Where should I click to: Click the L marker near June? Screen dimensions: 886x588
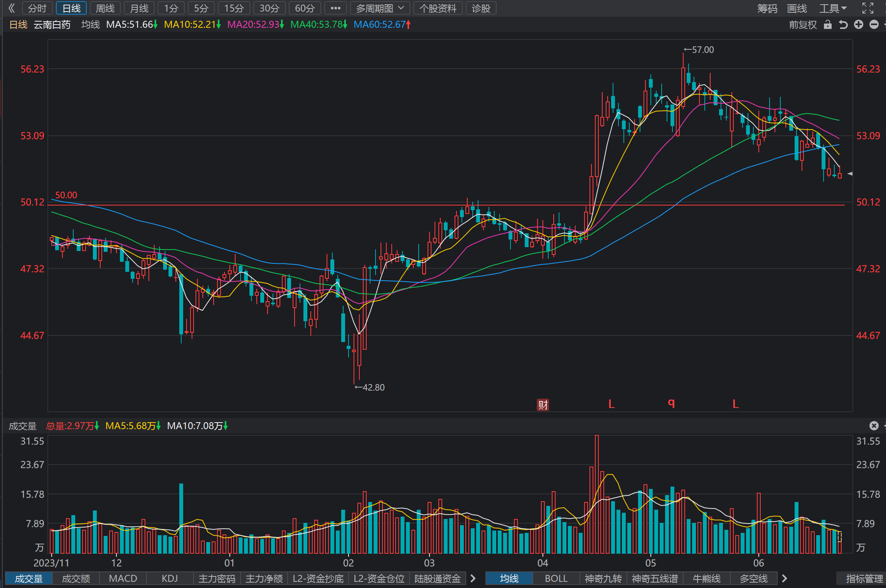[736, 404]
